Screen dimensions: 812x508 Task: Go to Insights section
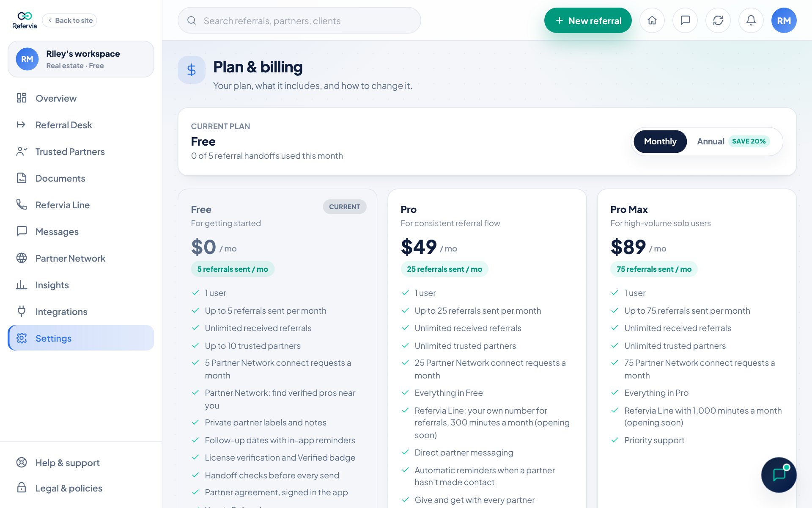point(81,285)
